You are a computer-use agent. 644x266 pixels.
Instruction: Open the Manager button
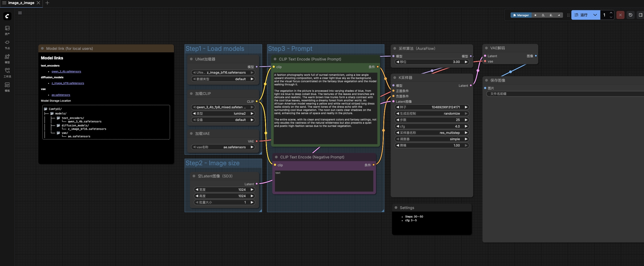(x=521, y=15)
